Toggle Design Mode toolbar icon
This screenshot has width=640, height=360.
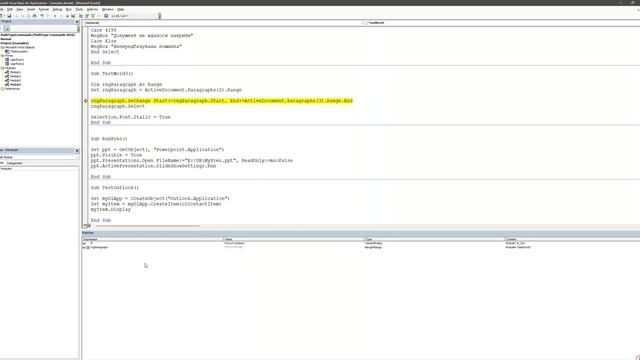click(x=73, y=16)
